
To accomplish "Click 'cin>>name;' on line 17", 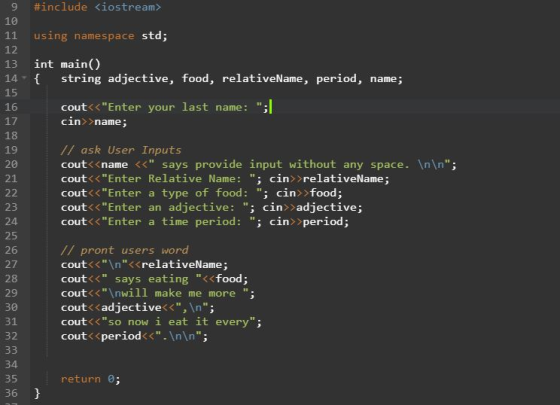I will [94, 121].
